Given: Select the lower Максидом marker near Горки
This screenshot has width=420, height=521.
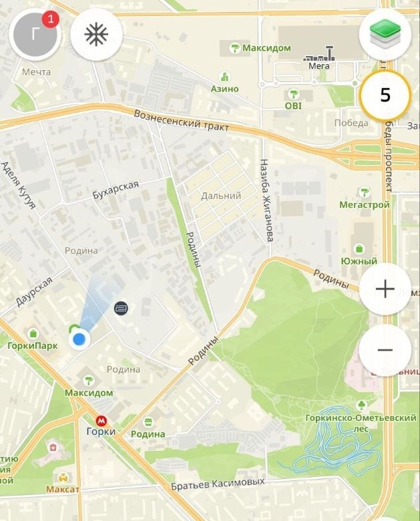Looking at the screenshot, I should 88,380.
